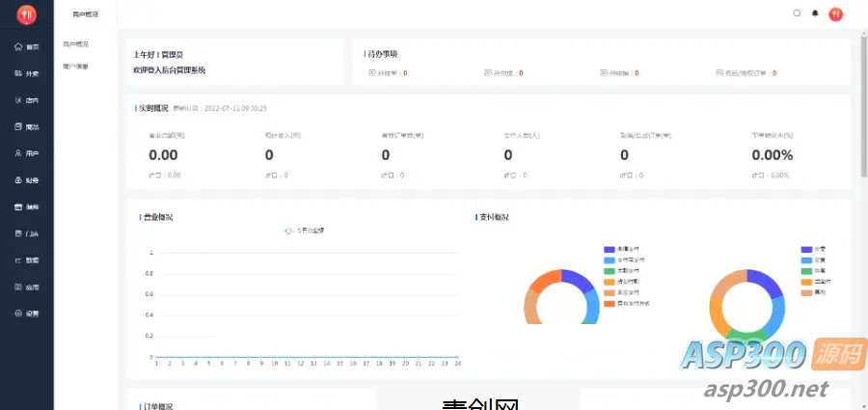
Task: Open the 用户 user section in sidebar
Action: (x=26, y=153)
